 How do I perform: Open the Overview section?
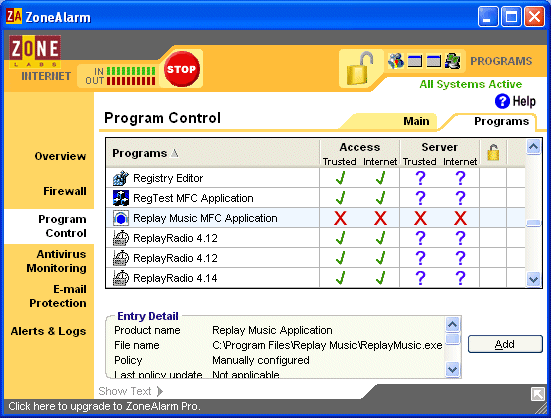(60, 156)
